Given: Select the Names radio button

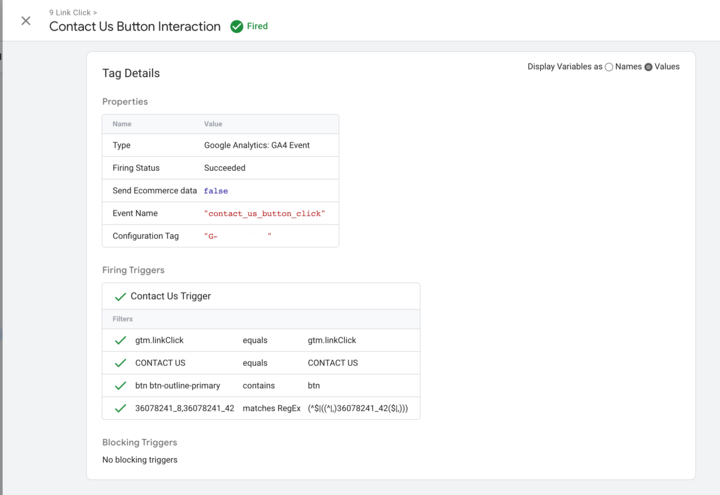Looking at the screenshot, I should [609, 67].
